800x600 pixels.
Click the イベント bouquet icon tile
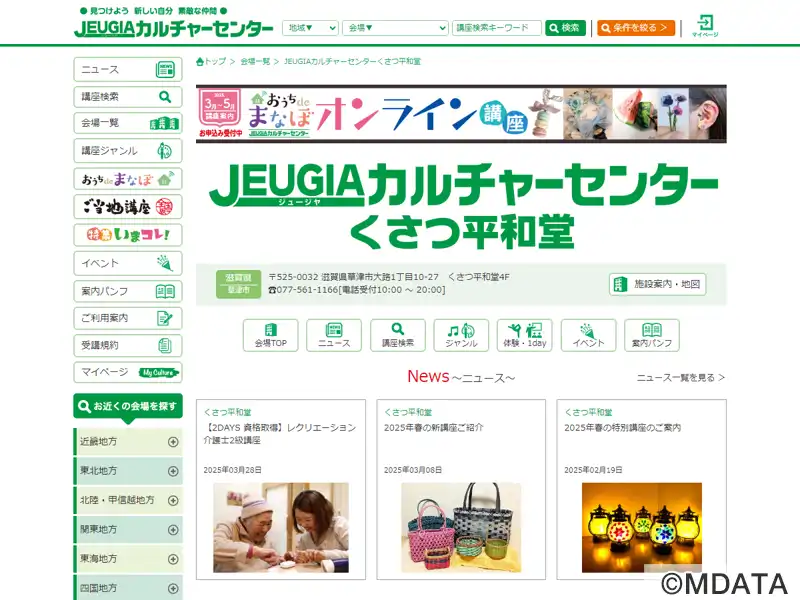pyautogui.click(x=588, y=335)
